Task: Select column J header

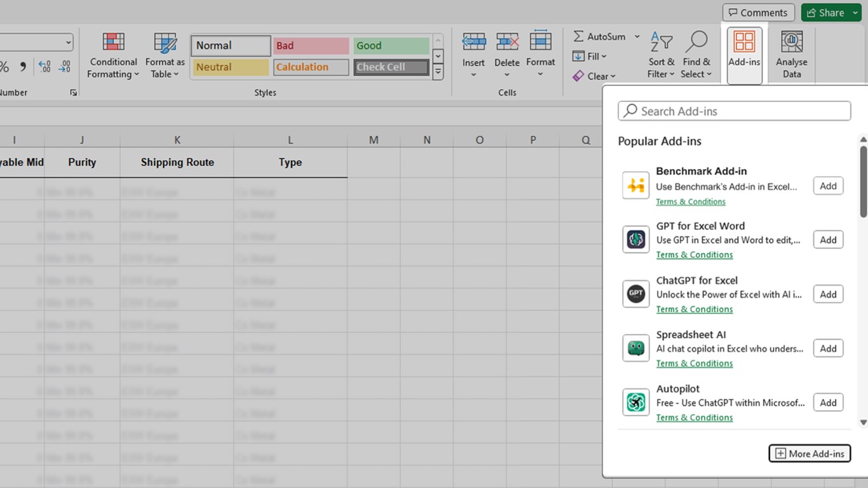Action: coord(82,140)
